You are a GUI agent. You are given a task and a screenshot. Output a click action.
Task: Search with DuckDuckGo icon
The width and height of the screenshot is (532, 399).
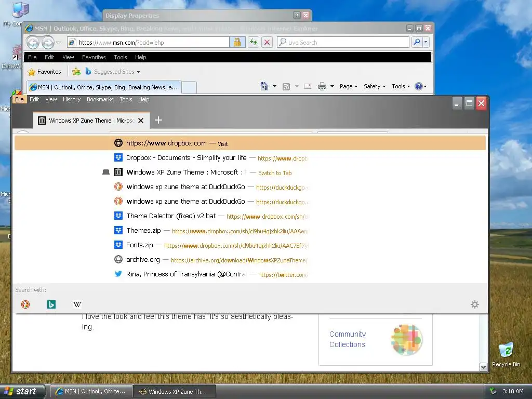click(25, 304)
